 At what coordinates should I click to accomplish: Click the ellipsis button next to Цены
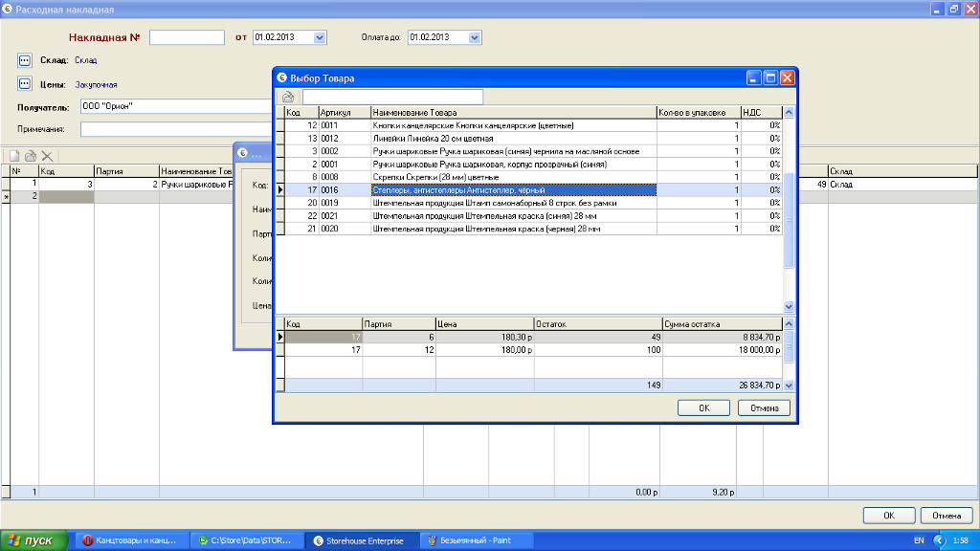26,84
